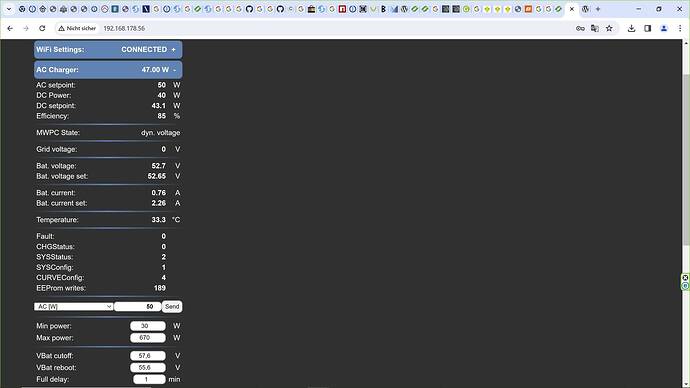Click the VBat reboot input field
This screenshot has width=690, height=388.
[x=148, y=367]
